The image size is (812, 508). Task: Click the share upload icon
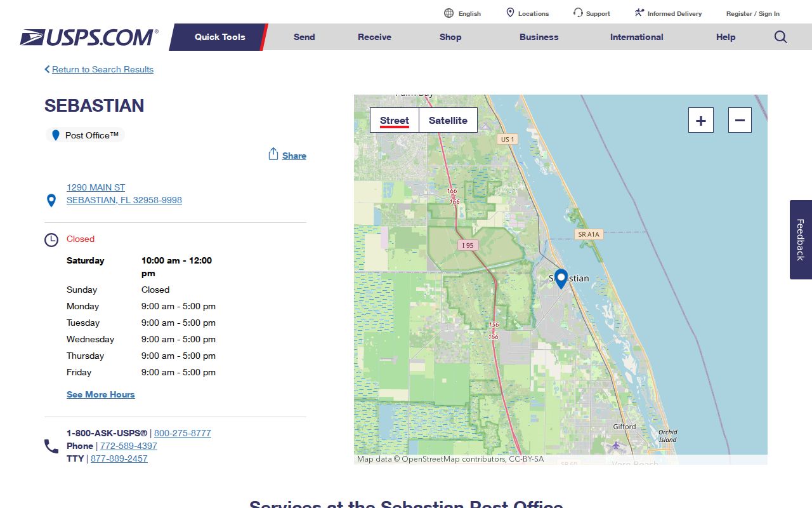[273, 154]
